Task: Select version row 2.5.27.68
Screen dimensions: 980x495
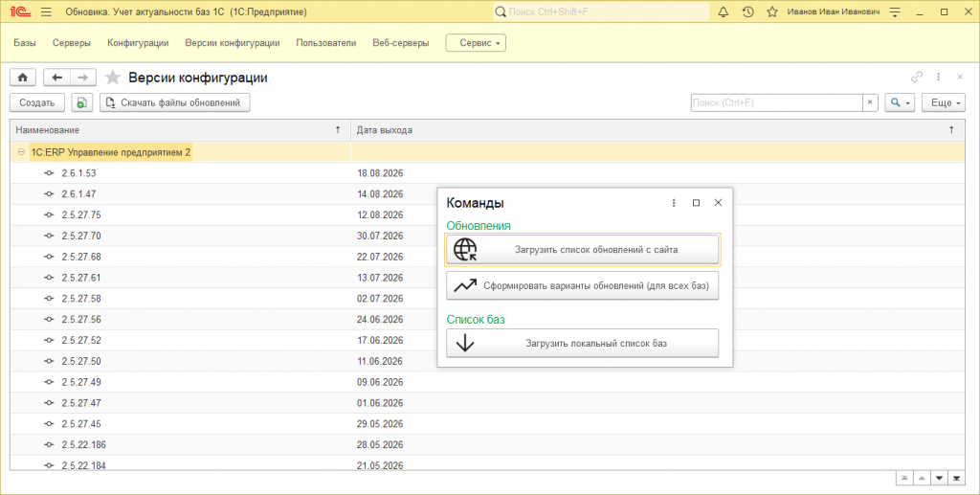Action: (487, 257)
